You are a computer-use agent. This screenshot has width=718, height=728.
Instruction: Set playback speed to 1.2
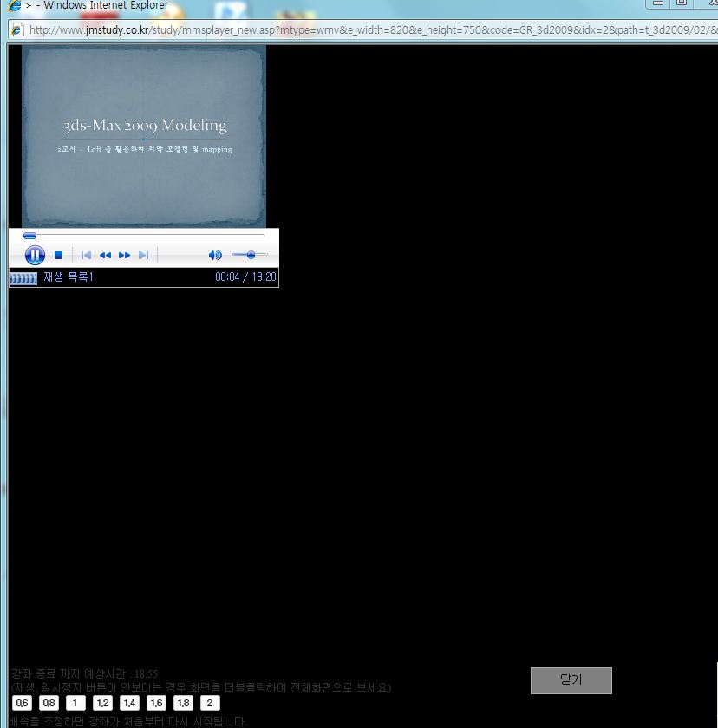coord(102,703)
